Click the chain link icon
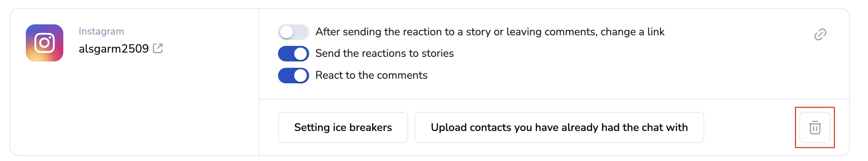The image size is (868, 161). tap(820, 34)
